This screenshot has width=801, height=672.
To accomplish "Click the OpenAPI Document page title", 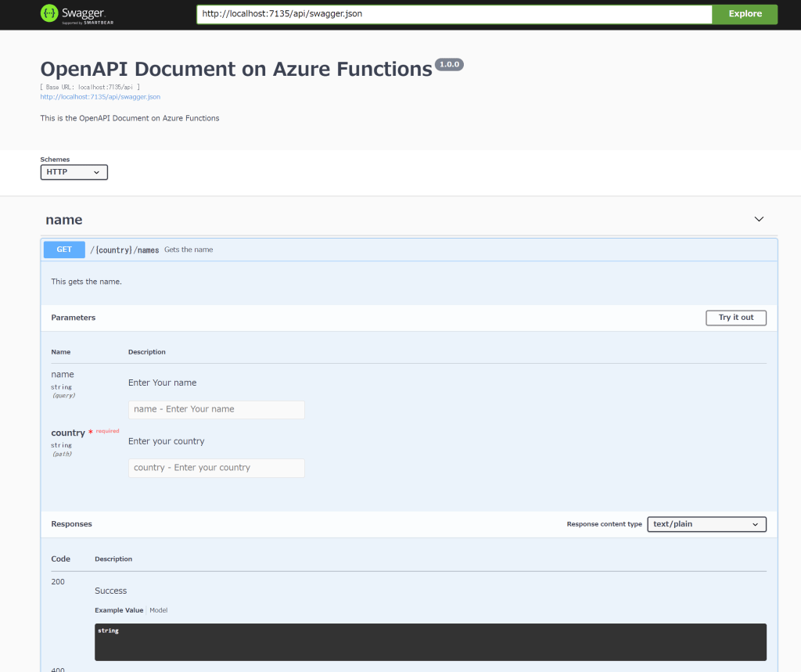I will (x=235, y=69).
